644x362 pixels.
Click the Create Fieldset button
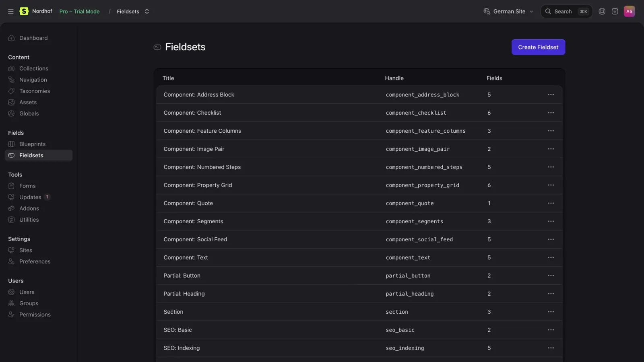(x=538, y=47)
